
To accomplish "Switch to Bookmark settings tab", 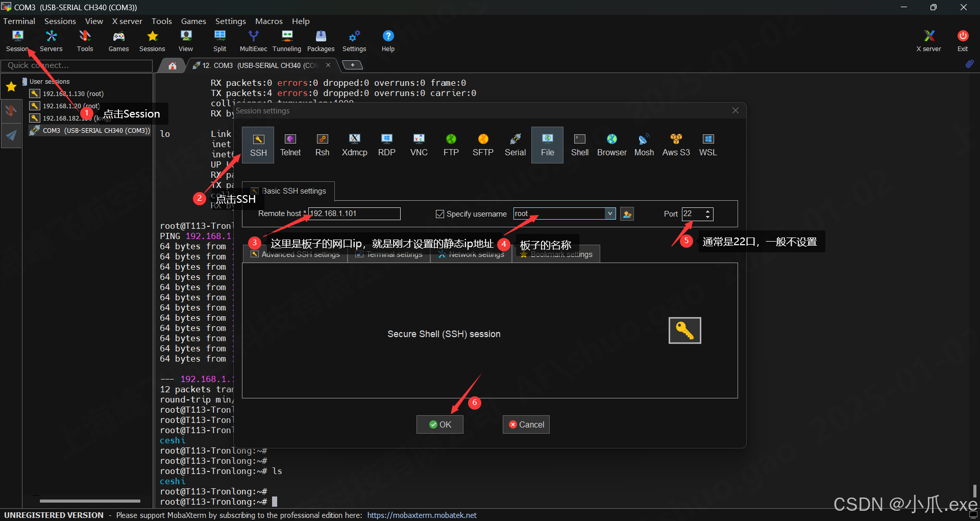I will (556, 254).
